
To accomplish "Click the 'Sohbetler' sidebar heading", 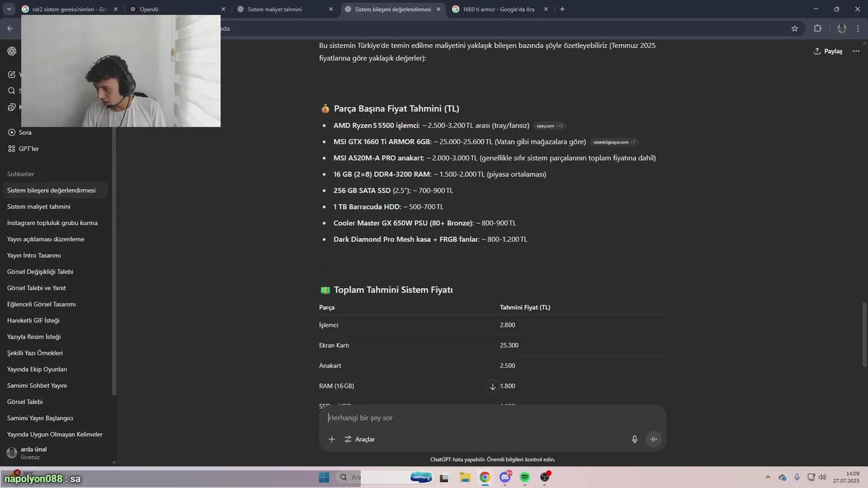I will (20, 174).
